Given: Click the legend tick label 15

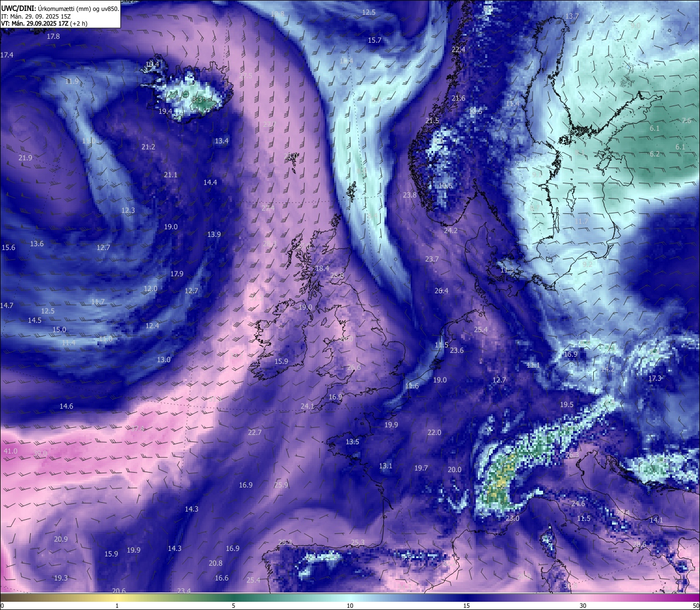Looking at the screenshot, I should pyautogui.click(x=466, y=606).
